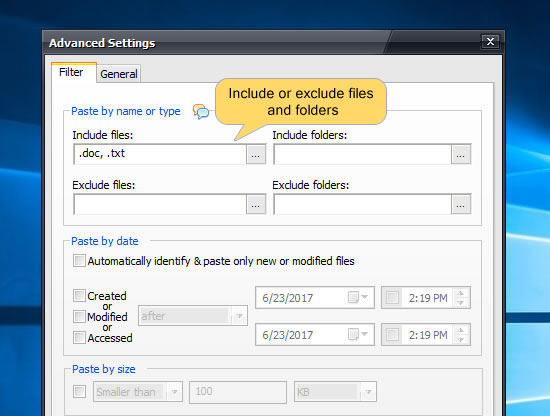Check the Modified checkbox
550x416 pixels.
(79, 316)
